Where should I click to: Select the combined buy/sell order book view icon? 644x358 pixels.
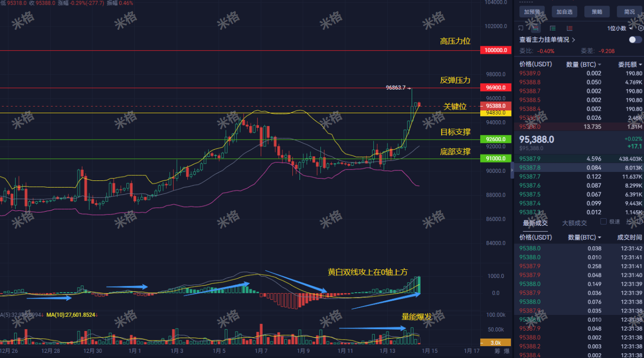(536, 28)
